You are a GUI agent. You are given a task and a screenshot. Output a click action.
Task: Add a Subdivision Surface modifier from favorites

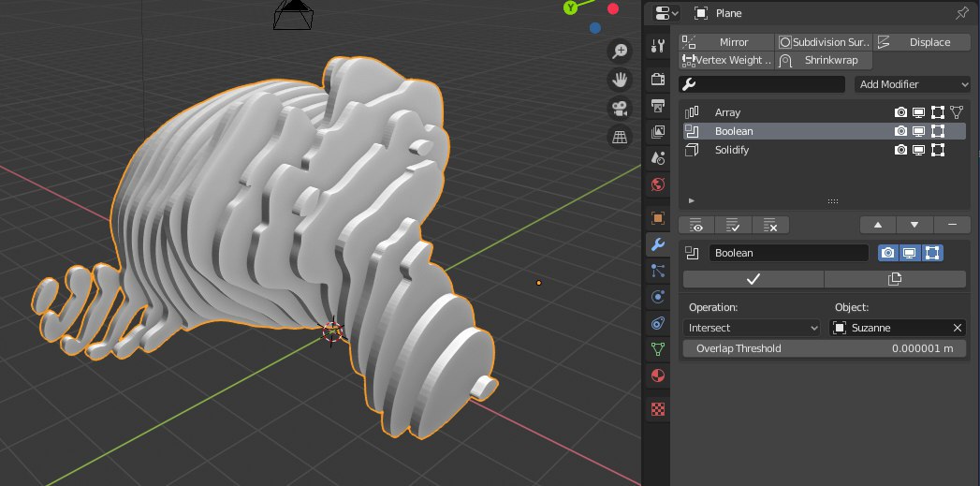click(824, 42)
